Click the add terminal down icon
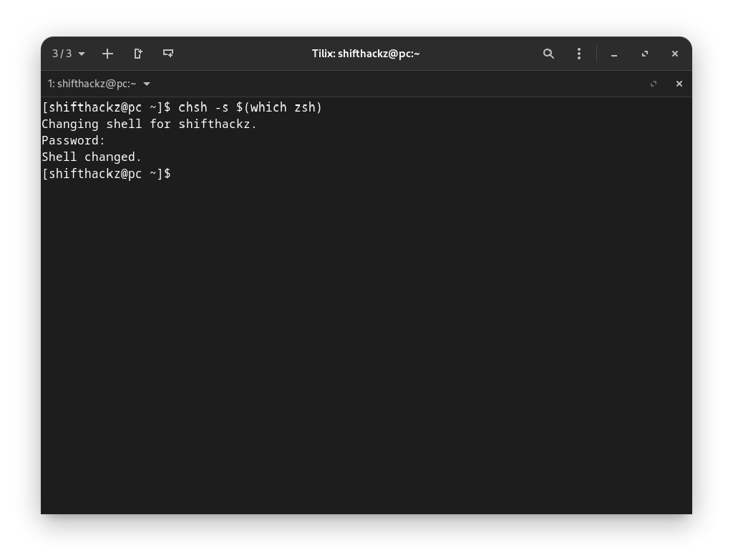The width and height of the screenshot is (733, 560). pyautogui.click(x=168, y=54)
